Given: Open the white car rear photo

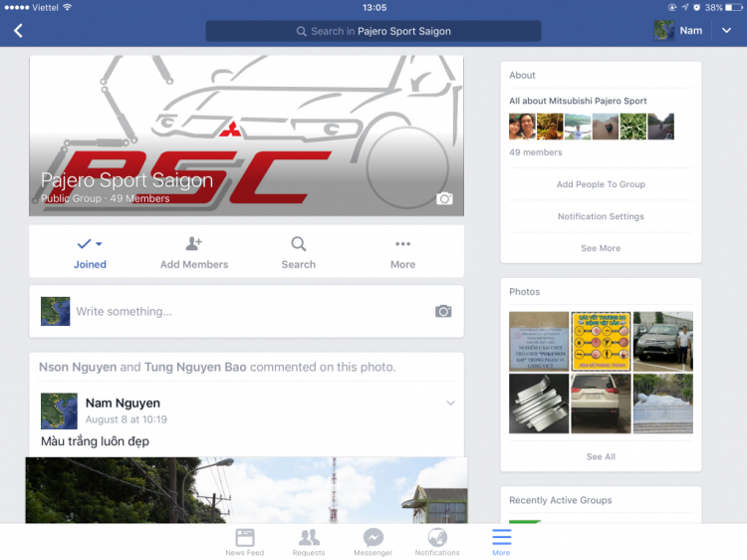Looking at the screenshot, I should coord(601,404).
